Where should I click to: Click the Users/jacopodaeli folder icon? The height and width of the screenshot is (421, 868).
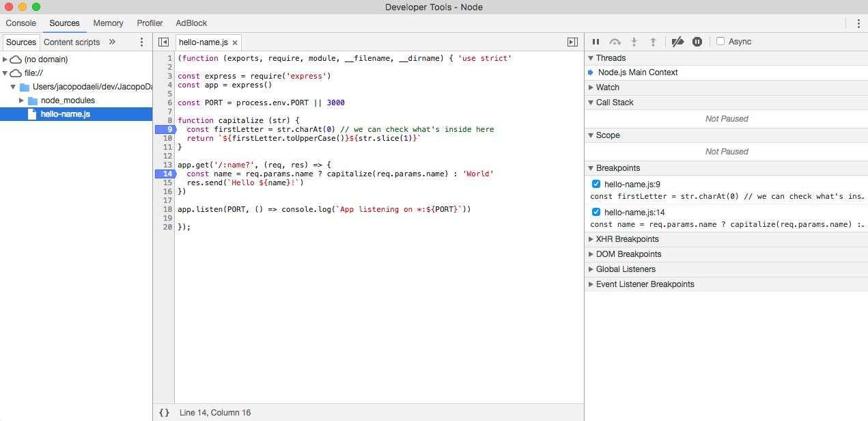pyautogui.click(x=25, y=87)
